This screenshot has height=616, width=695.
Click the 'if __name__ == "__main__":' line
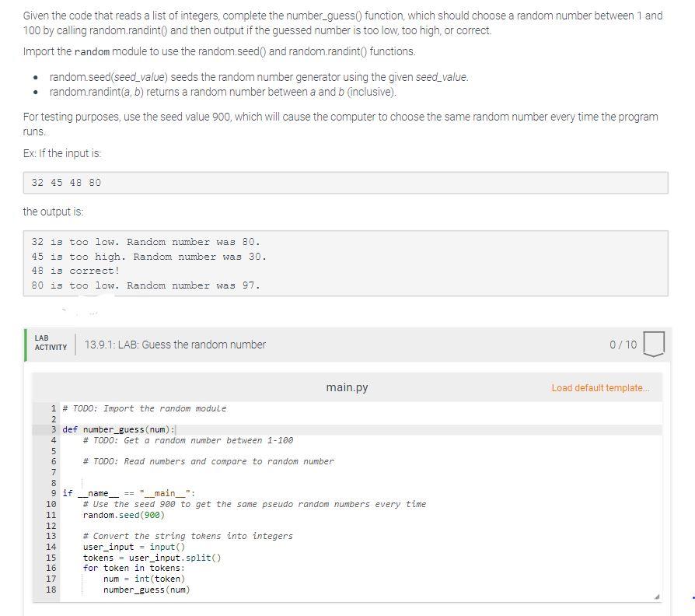click(x=128, y=493)
